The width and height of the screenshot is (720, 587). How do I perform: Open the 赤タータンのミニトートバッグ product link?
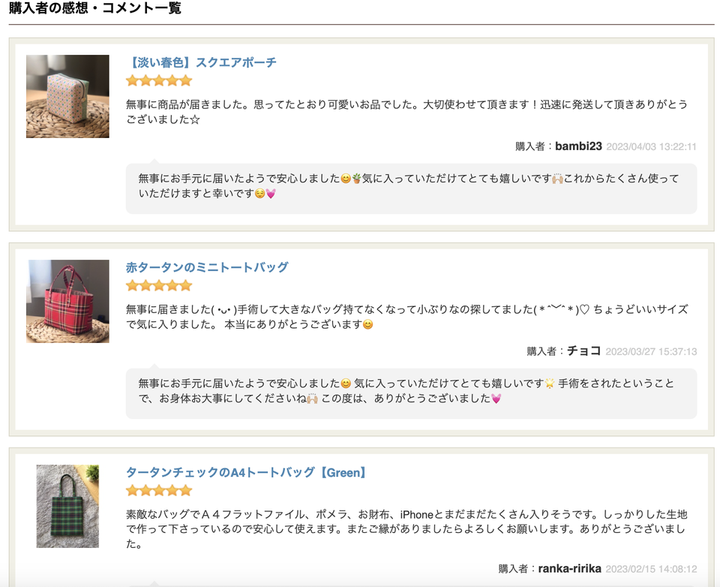(x=207, y=267)
